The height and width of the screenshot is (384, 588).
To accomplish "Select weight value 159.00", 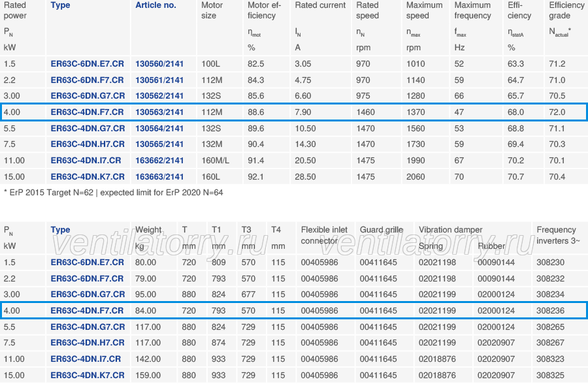I will pyautogui.click(x=148, y=375).
